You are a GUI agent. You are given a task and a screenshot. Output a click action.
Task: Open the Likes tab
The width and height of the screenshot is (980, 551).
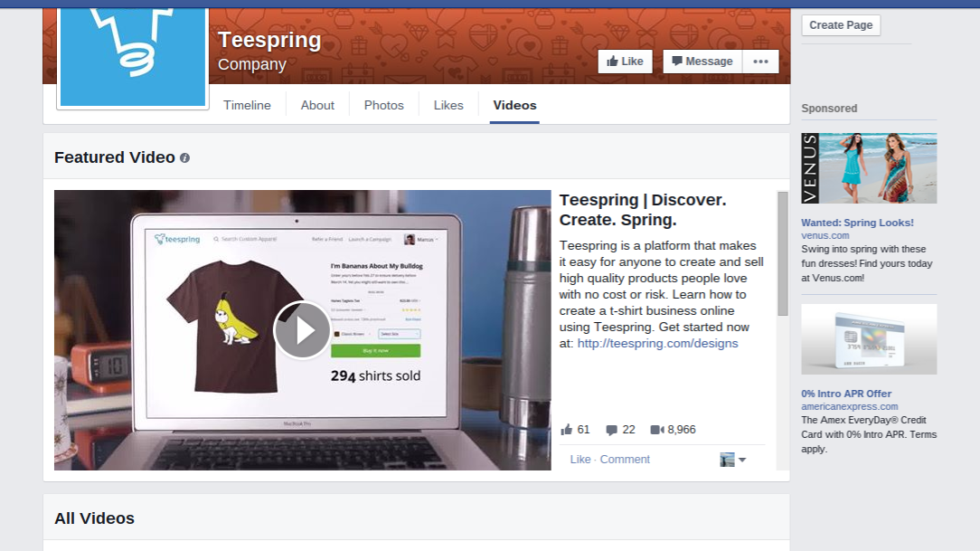pyautogui.click(x=448, y=105)
